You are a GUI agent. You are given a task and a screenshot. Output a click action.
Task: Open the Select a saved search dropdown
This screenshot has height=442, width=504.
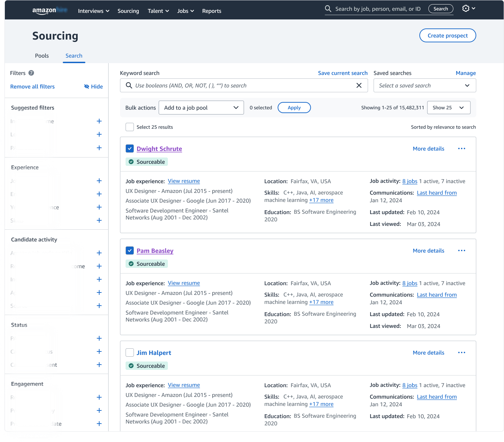click(x=425, y=85)
